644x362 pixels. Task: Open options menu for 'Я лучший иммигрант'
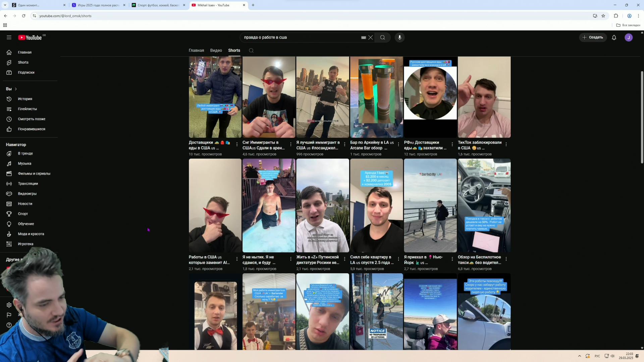[344, 144]
